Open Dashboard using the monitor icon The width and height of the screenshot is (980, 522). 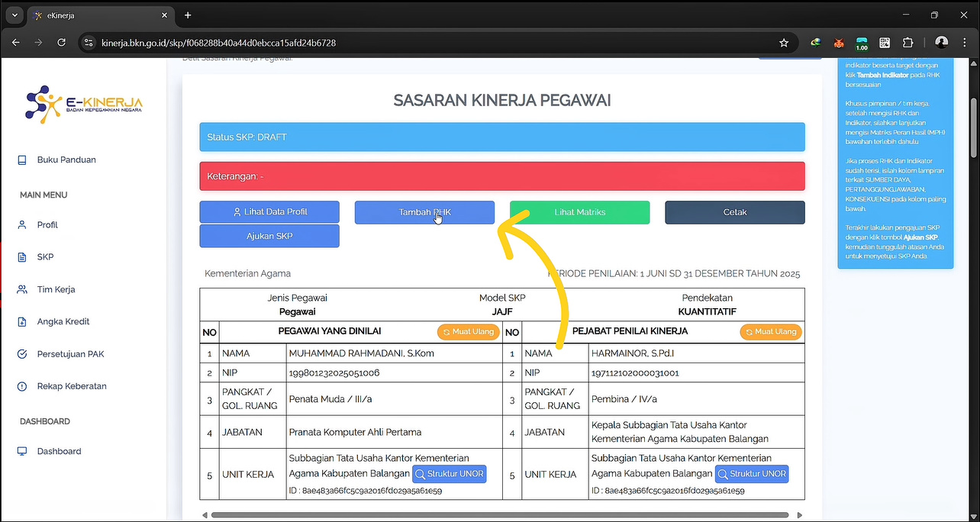point(22,451)
